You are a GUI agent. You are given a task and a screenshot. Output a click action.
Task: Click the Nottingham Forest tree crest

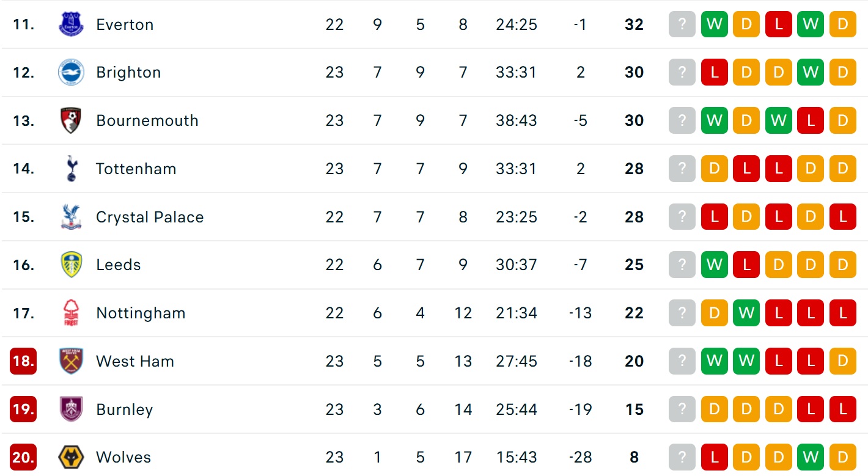click(71, 313)
